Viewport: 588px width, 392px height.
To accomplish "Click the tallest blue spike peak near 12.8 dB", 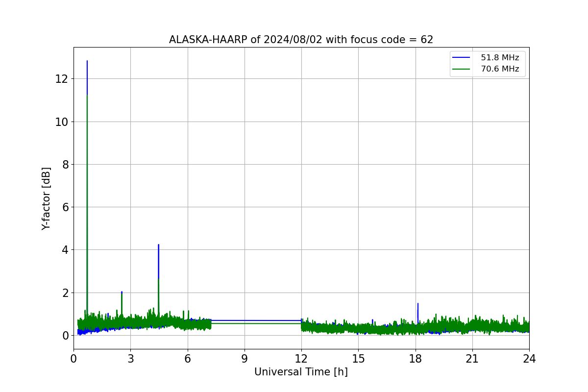I will (87, 62).
